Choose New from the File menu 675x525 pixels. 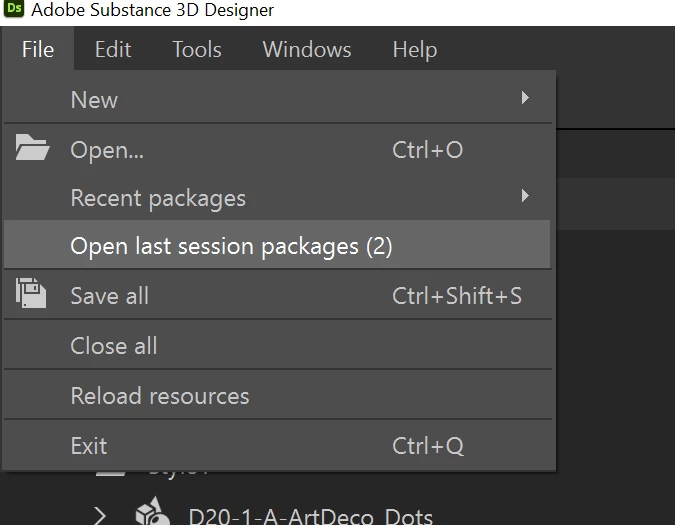tap(277, 99)
